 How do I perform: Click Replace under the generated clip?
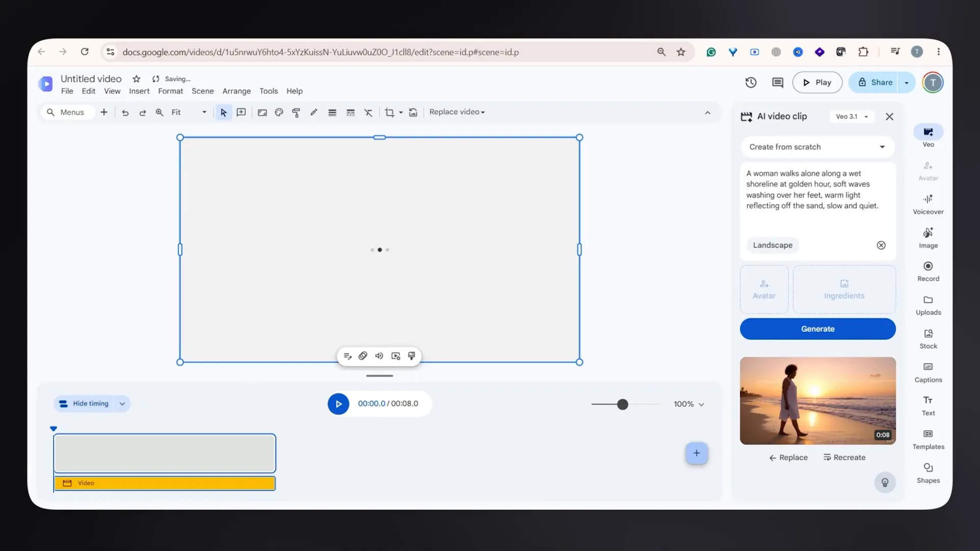click(x=788, y=458)
